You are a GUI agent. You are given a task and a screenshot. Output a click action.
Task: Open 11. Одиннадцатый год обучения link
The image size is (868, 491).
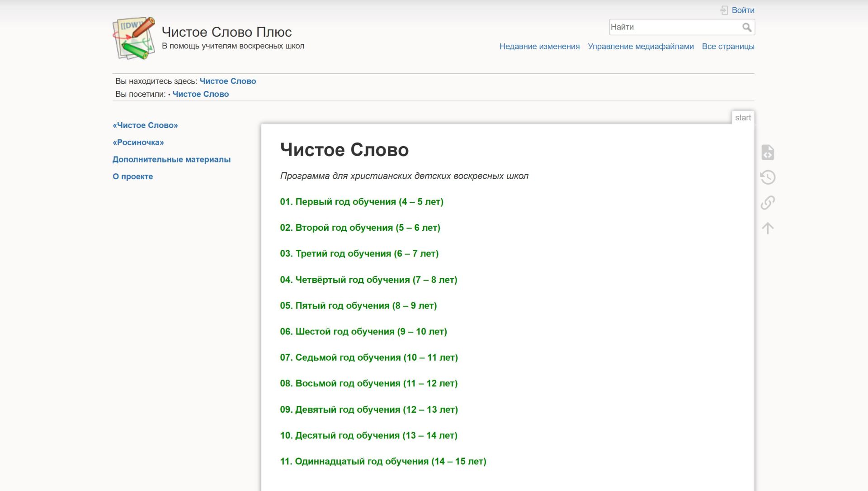pyautogui.click(x=383, y=461)
